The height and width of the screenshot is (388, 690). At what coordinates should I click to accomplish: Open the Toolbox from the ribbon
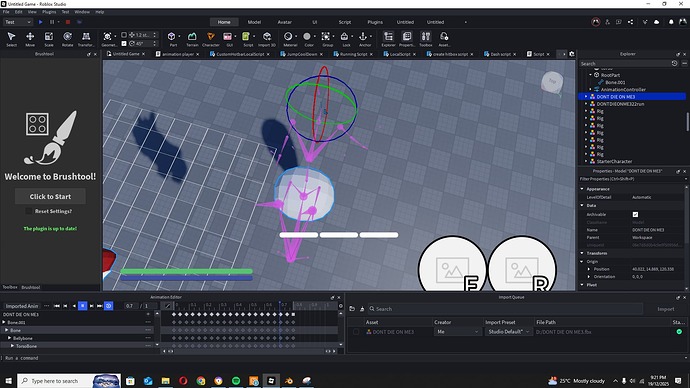426,39
